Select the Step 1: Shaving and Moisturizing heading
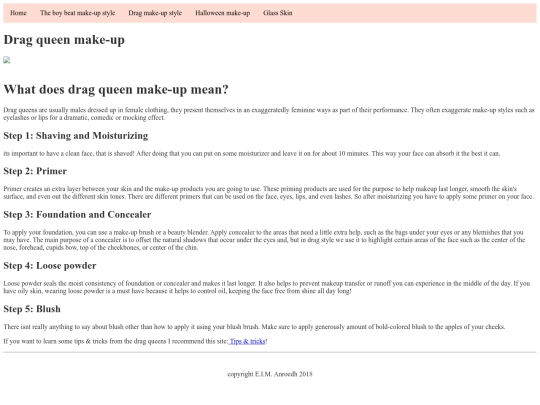This screenshot has height=405, width=540. coord(76,136)
